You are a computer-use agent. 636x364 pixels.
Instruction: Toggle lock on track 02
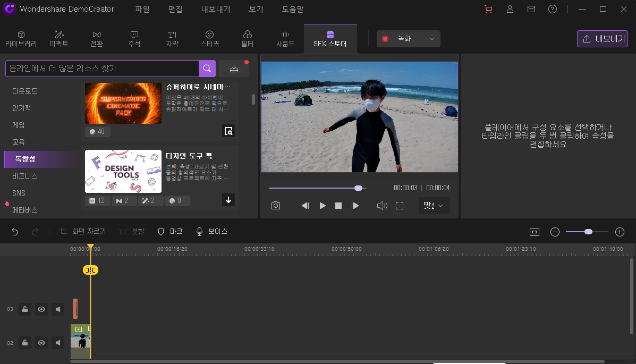tap(25, 343)
